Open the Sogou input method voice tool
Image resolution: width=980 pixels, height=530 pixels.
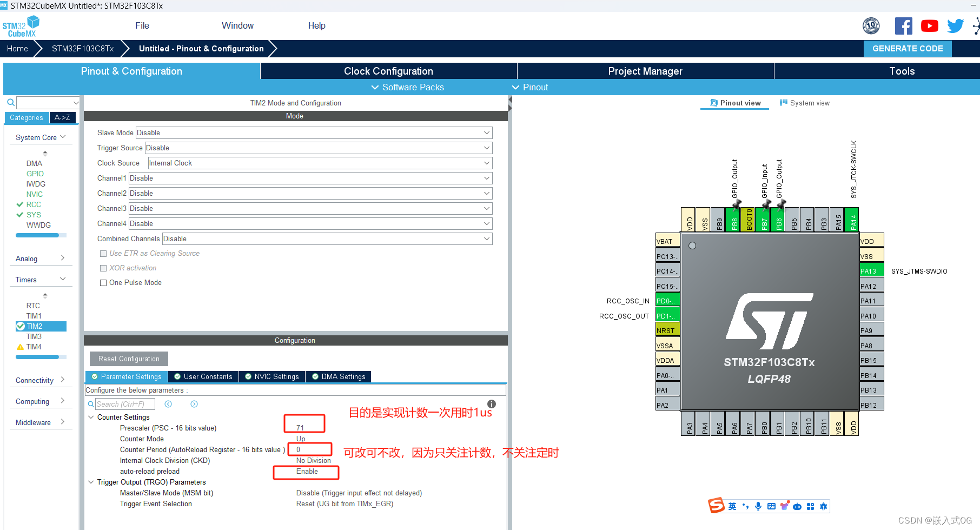tap(758, 506)
